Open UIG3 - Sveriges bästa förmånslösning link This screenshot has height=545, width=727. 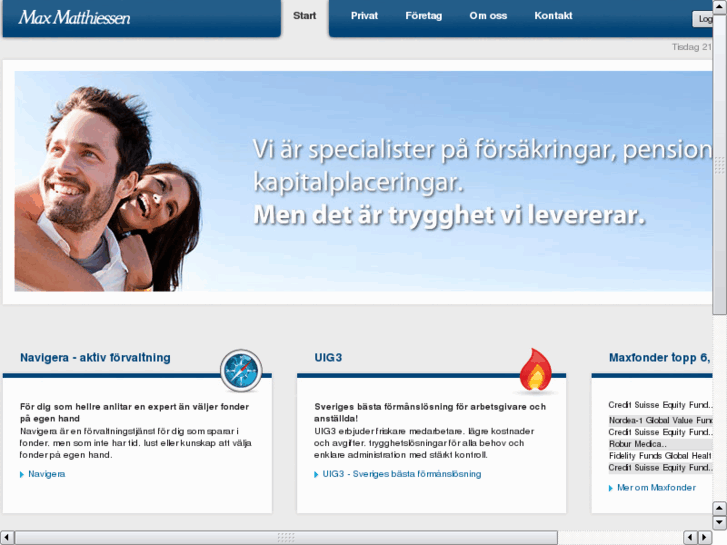tap(402, 474)
